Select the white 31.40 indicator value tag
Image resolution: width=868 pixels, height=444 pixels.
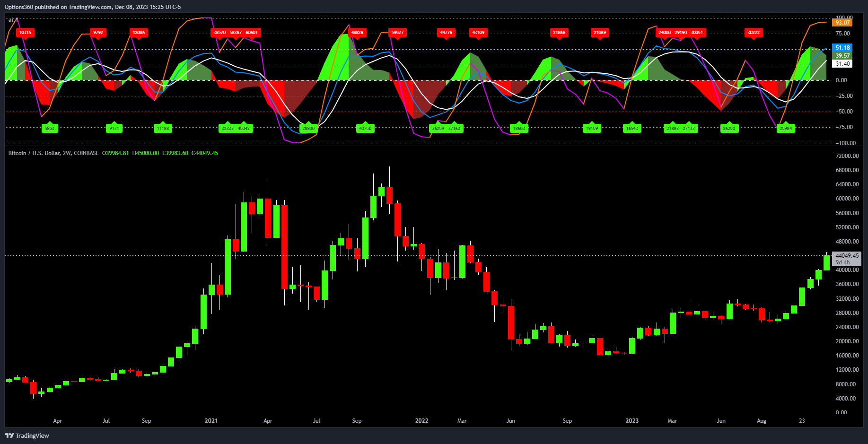click(842, 64)
